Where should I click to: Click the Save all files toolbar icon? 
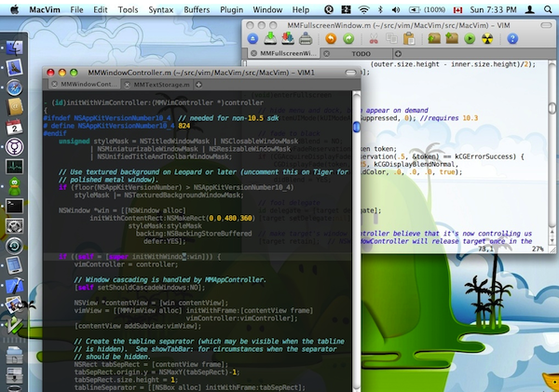pos(288,38)
